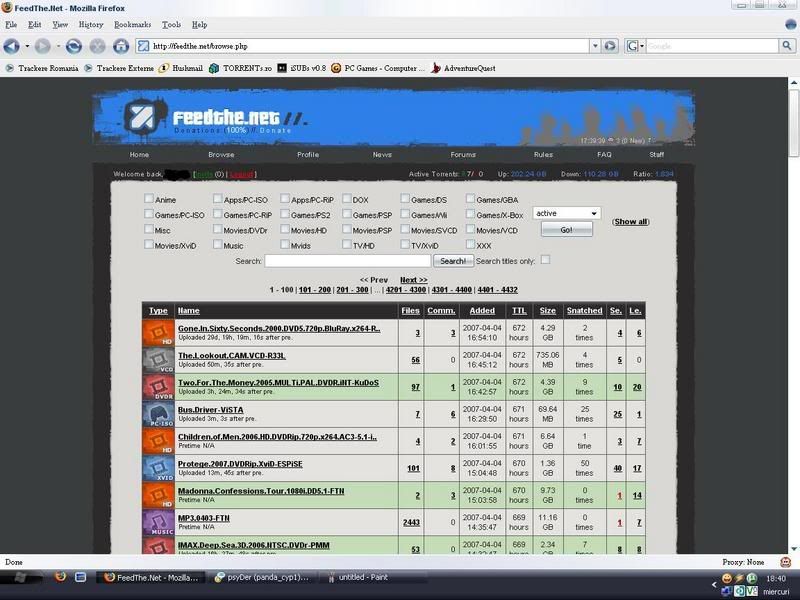
Task: Expand the address bar history dropdown
Action: [x=595, y=46]
